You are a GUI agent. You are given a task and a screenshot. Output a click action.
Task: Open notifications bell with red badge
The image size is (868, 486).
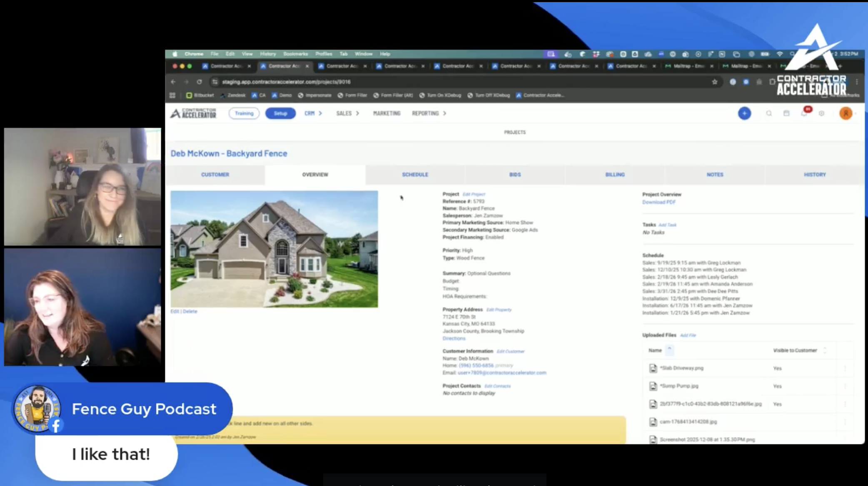tap(805, 112)
